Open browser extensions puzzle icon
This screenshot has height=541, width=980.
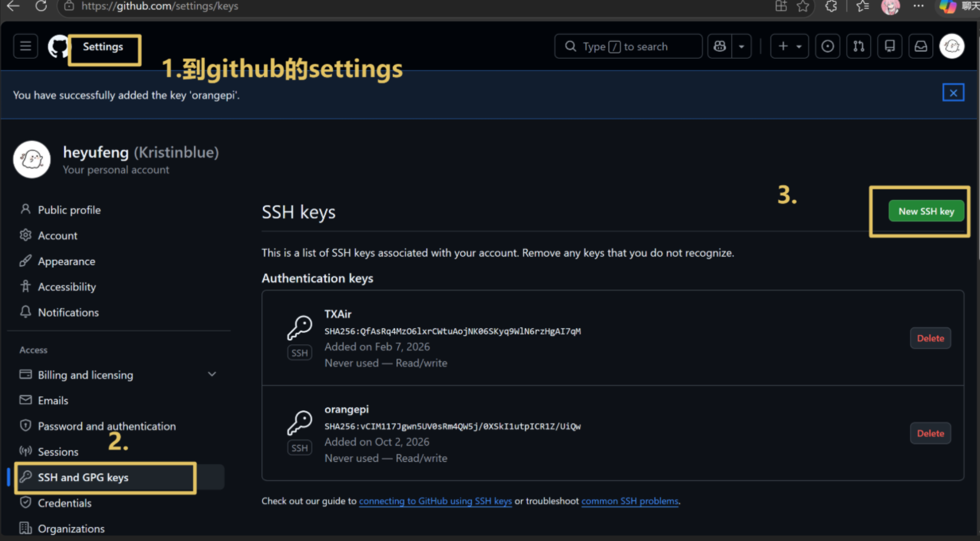coord(831,6)
